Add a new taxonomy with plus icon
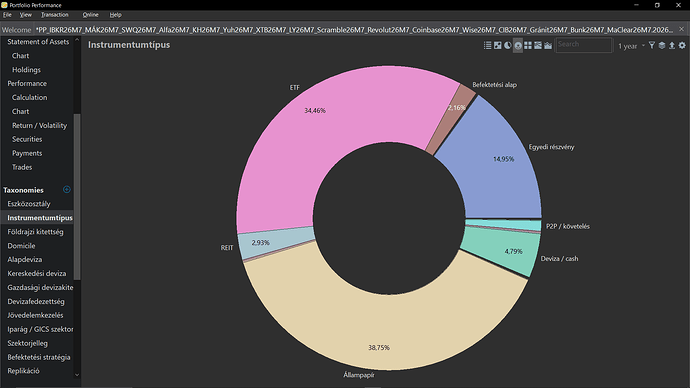 (66, 190)
